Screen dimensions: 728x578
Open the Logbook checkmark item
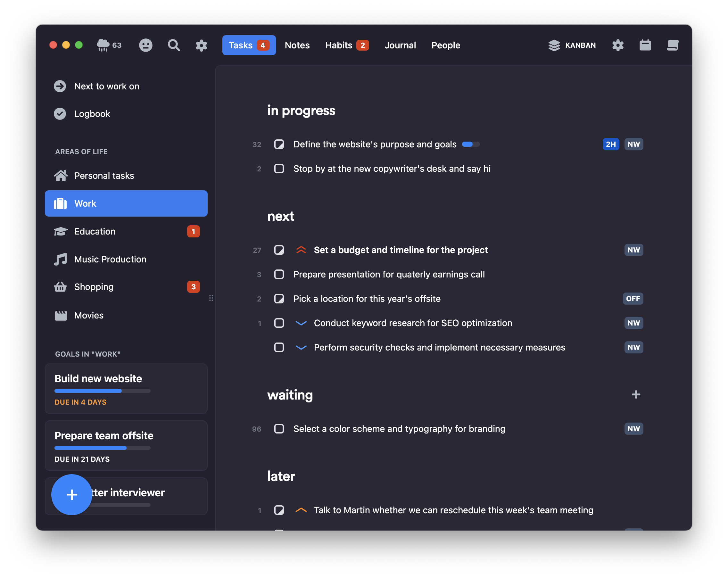pos(92,114)
